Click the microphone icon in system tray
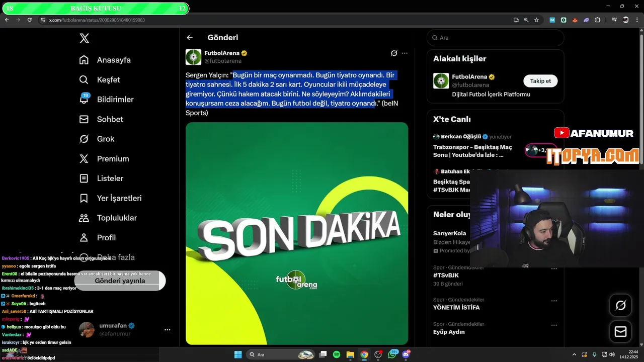The width and height of the screenshot is (644, 362). [x=594, y=354]
